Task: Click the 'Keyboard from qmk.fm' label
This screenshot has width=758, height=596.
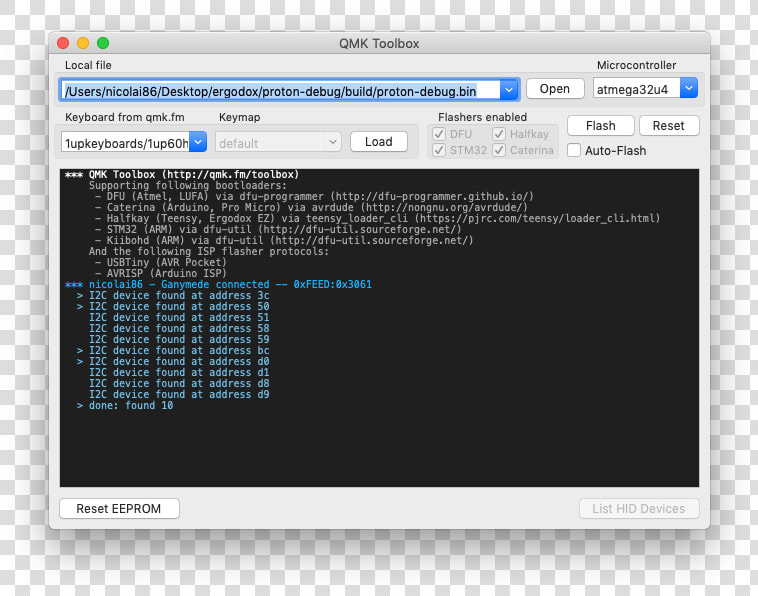Action: 125,117
